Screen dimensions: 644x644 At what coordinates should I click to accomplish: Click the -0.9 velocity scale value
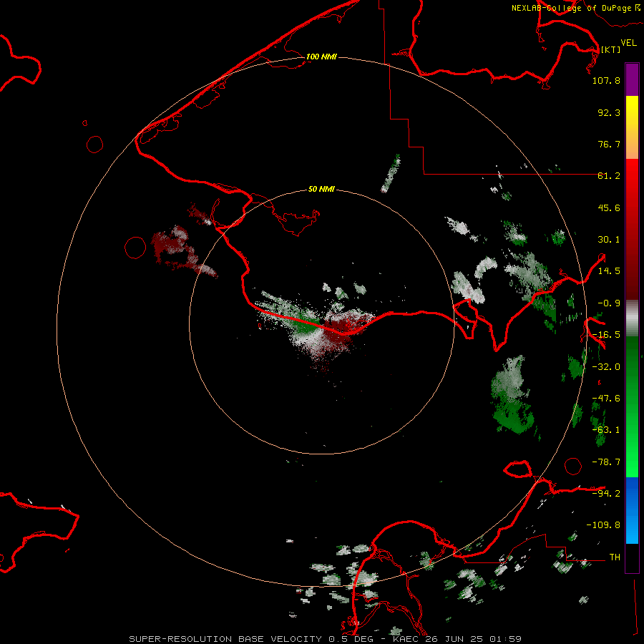(x=609, y=303)
